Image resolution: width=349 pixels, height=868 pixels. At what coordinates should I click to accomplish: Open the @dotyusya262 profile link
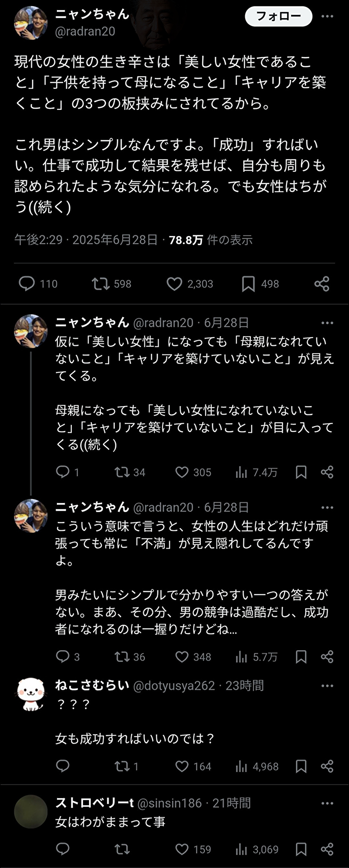point(173,686)
